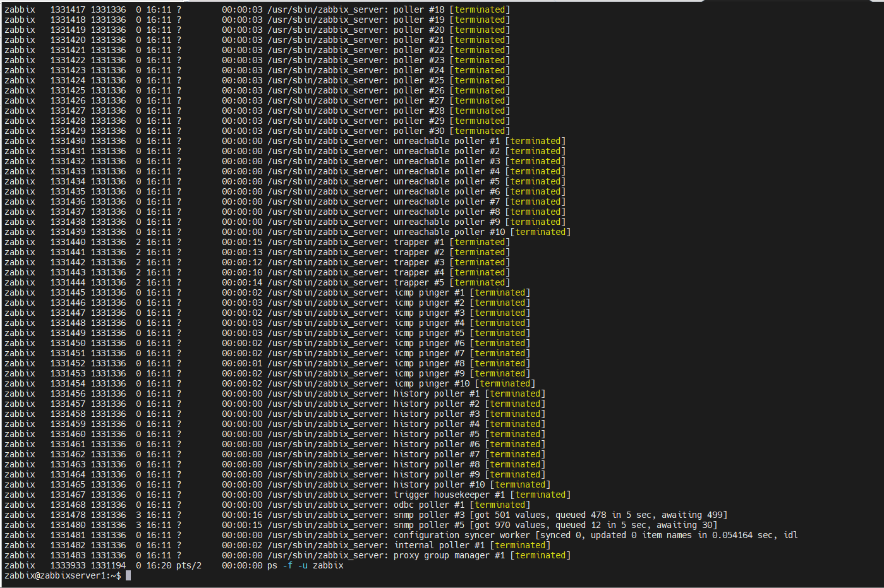Click the configuration syncer worker text
884x588 pixels.
(x=461, y=535)
